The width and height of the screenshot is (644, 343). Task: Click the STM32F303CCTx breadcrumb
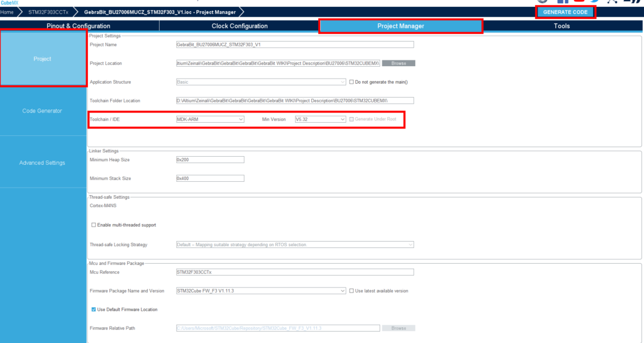tap(48, 13)
